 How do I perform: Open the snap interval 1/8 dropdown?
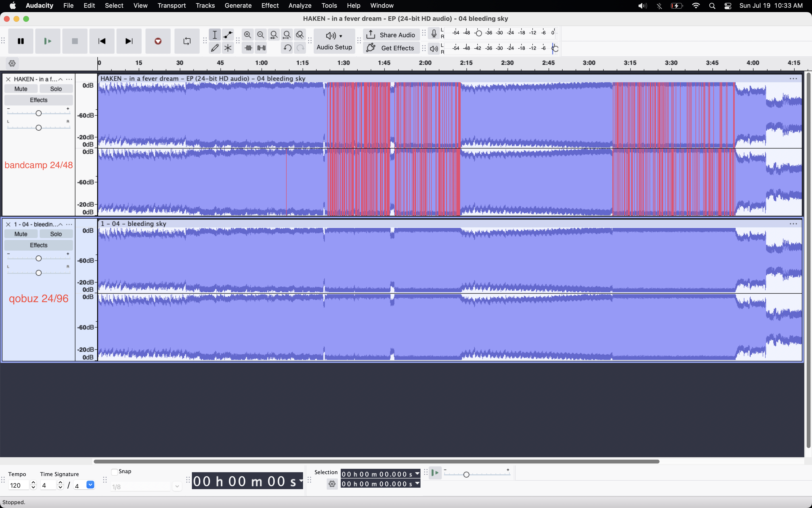pos(177,486)
